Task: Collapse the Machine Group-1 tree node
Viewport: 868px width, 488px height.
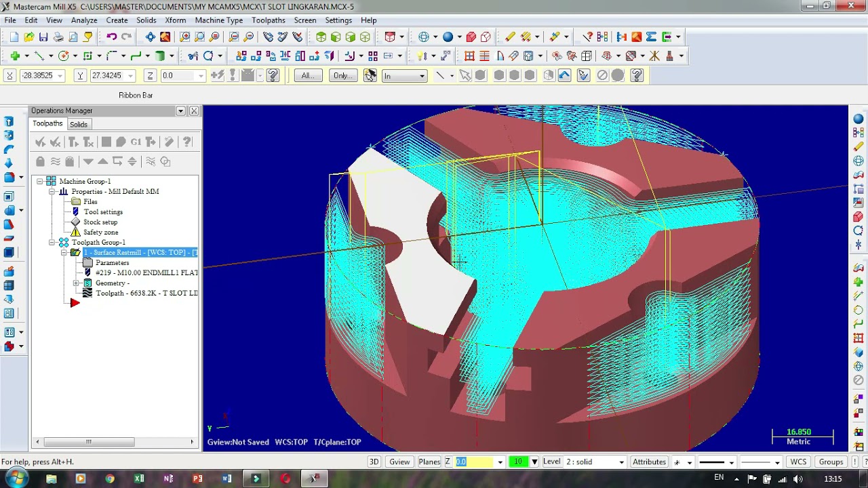Action: click(x=40, y=181)
